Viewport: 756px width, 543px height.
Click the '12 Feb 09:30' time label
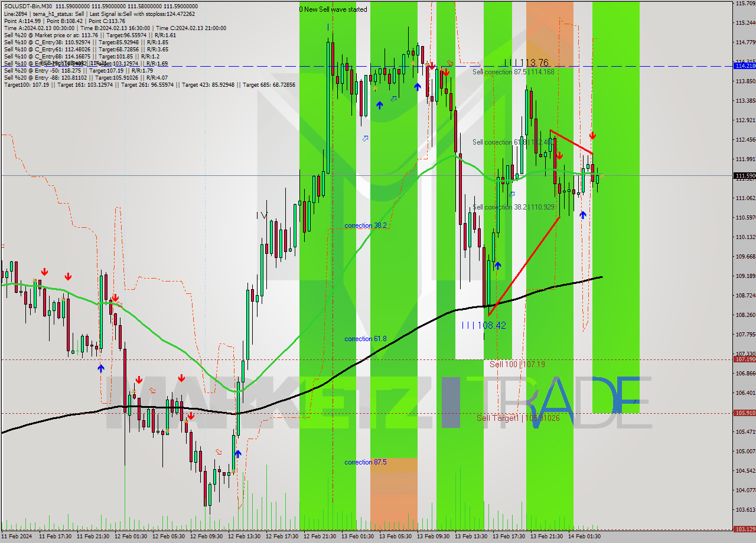coord(207,537)
